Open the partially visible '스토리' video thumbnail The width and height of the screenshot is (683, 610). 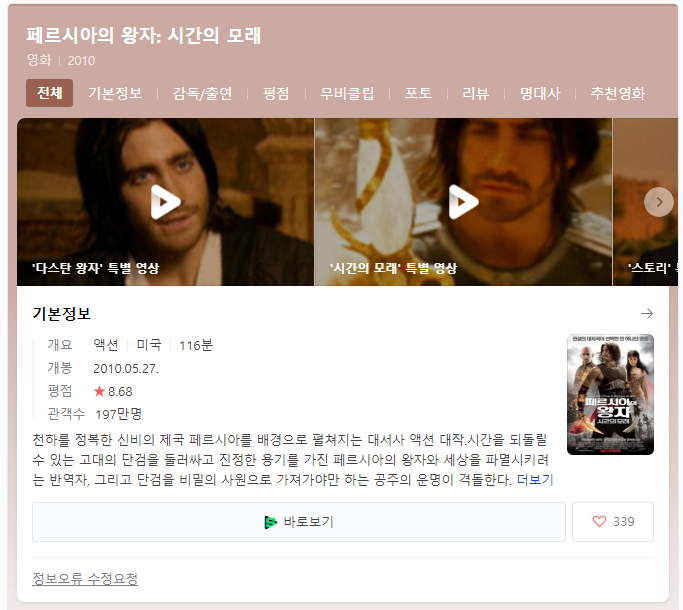point(646,202)
